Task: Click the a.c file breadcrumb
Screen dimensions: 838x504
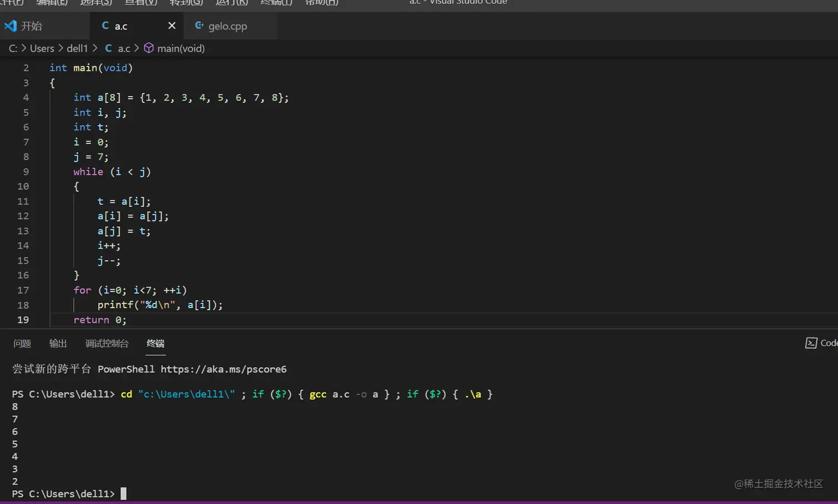Action: (118, 49)
